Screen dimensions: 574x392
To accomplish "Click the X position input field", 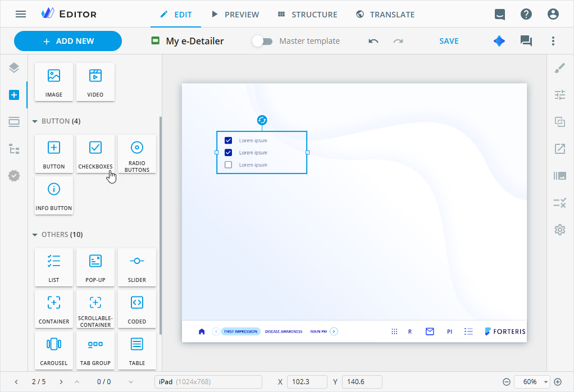I will tap(307, 382).
